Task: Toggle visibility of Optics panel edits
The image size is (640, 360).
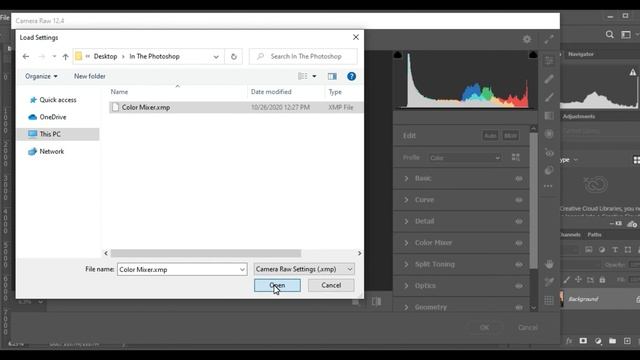Action: click(519, 286)
